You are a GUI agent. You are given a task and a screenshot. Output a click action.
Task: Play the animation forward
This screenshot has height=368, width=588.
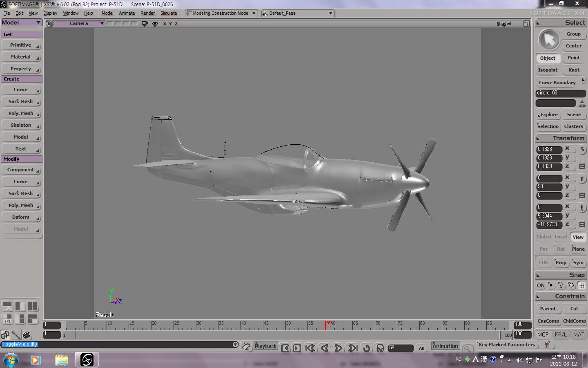(339, 348)
